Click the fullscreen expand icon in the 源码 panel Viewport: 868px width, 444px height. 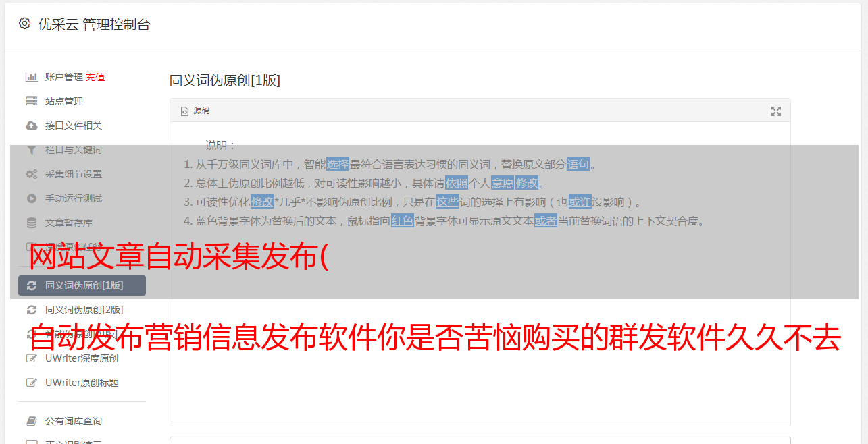[776, 111]
